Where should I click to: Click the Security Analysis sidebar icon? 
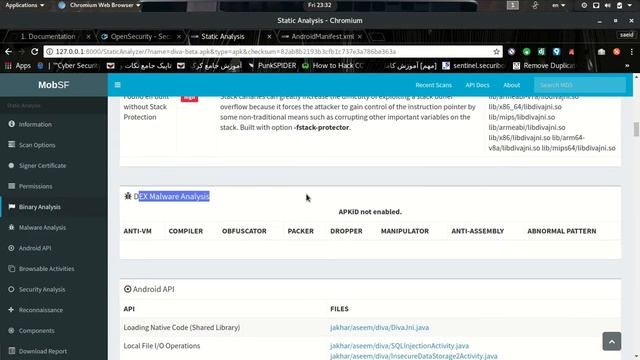click(11, 289)
